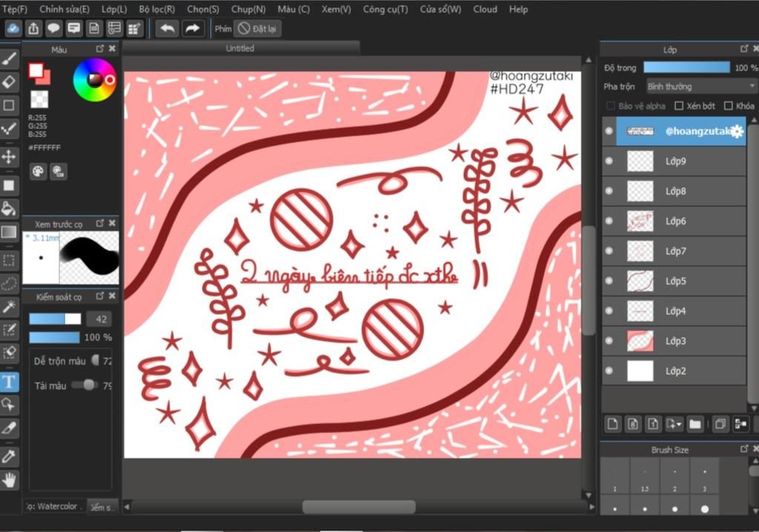Screen dimensions: 759x532
Task: Select brush size 3 preset
Action: click(704, 476)
